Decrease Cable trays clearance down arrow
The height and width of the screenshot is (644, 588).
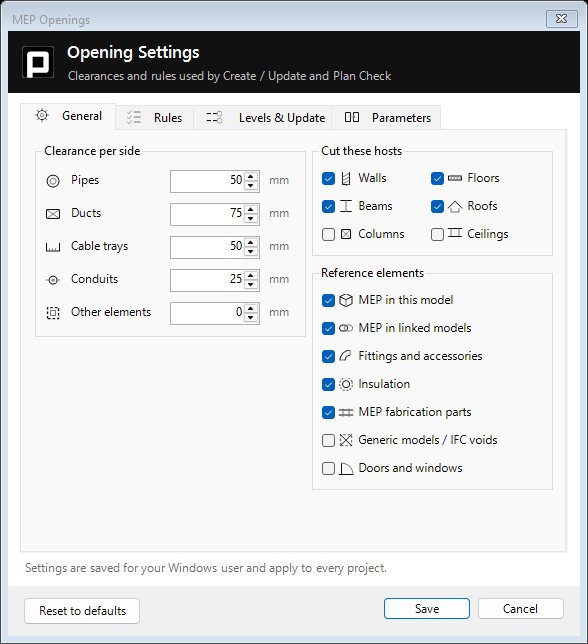[x=251, y=252]
